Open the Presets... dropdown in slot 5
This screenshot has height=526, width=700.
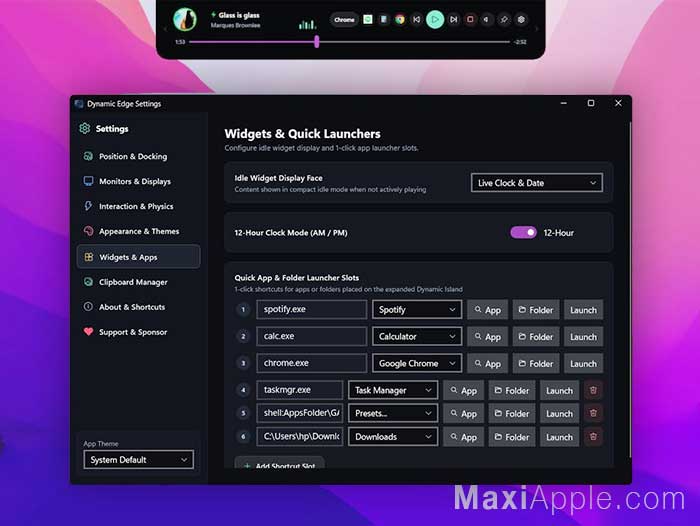click(393, 413)
